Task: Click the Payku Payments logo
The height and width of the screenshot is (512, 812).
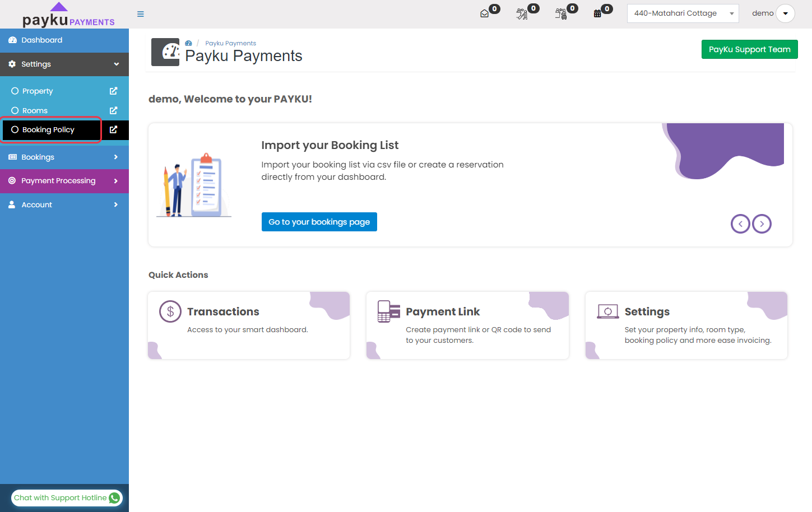Action: [68, 15]
